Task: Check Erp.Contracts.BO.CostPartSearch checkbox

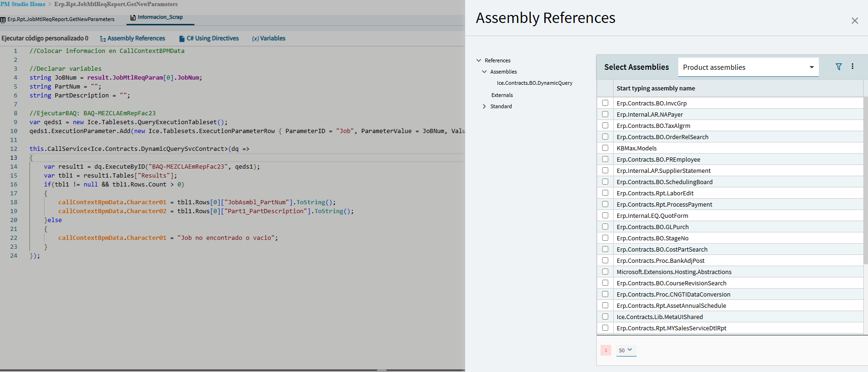Action: [x=605, y=249]
